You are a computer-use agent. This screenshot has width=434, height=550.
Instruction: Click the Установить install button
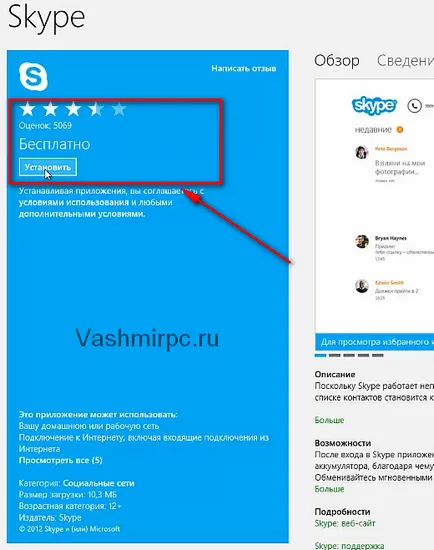coord(48,167)
